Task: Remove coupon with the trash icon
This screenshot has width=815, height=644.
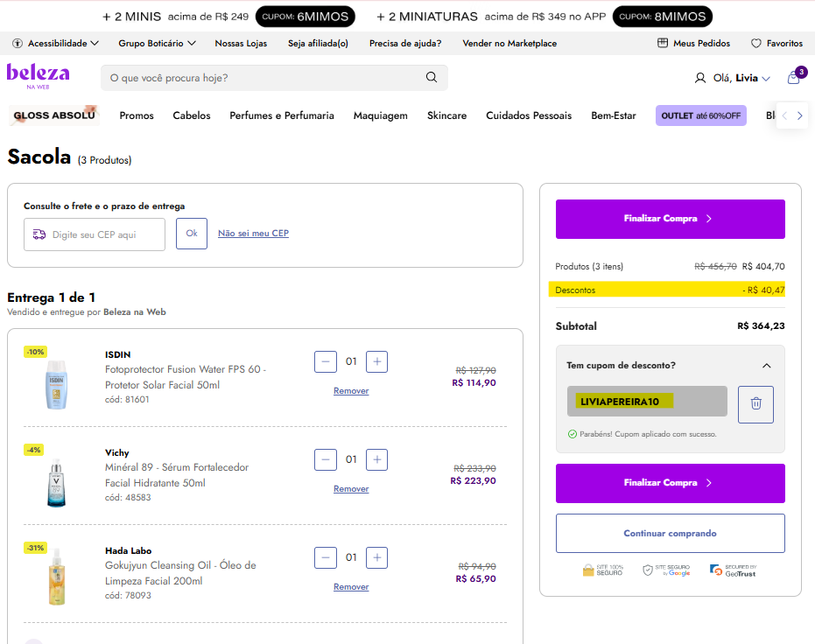Action: click(x=755, y=404)
